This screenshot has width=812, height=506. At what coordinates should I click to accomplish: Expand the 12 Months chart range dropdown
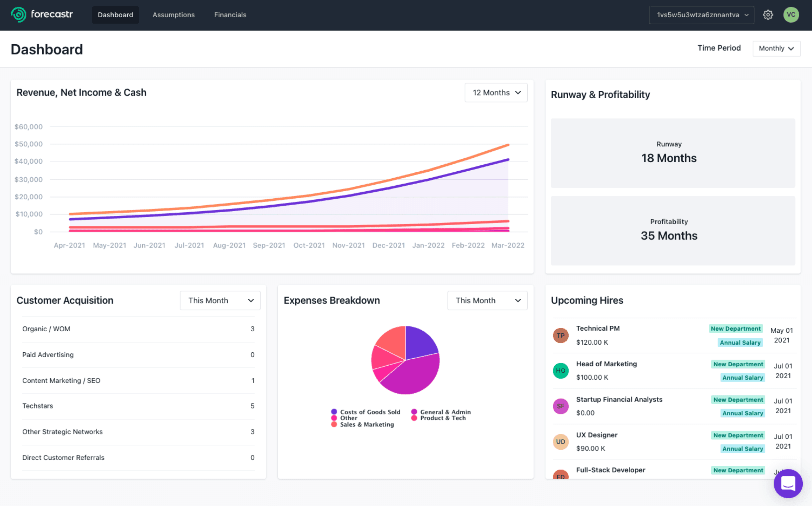[496, 93]
